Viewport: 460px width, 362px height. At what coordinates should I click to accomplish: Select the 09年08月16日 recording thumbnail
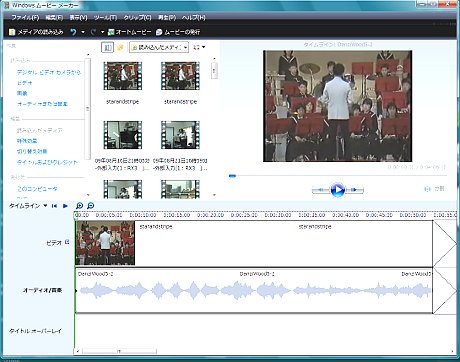coord(123,135)
